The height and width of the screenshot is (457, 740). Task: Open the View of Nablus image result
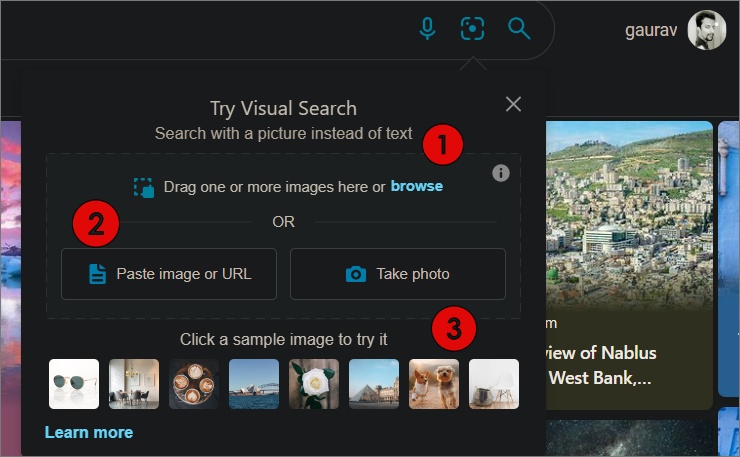pyautogui.click(x=625, y=230)
